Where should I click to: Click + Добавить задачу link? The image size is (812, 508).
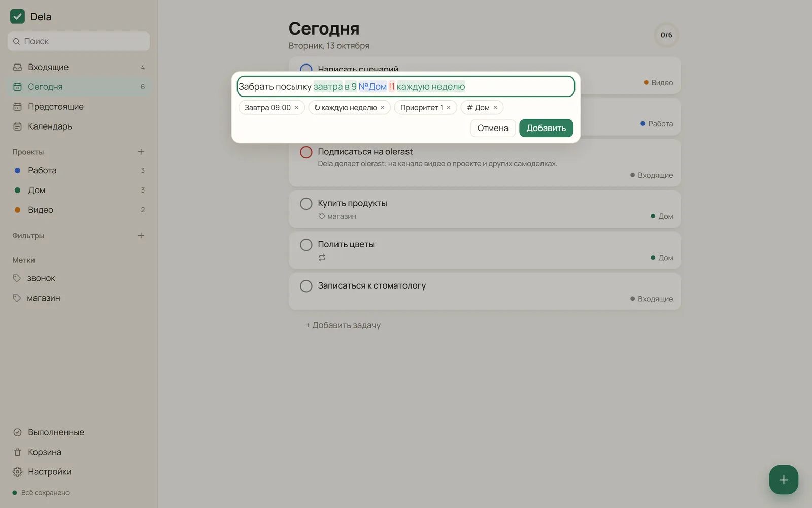coord(343,325)
